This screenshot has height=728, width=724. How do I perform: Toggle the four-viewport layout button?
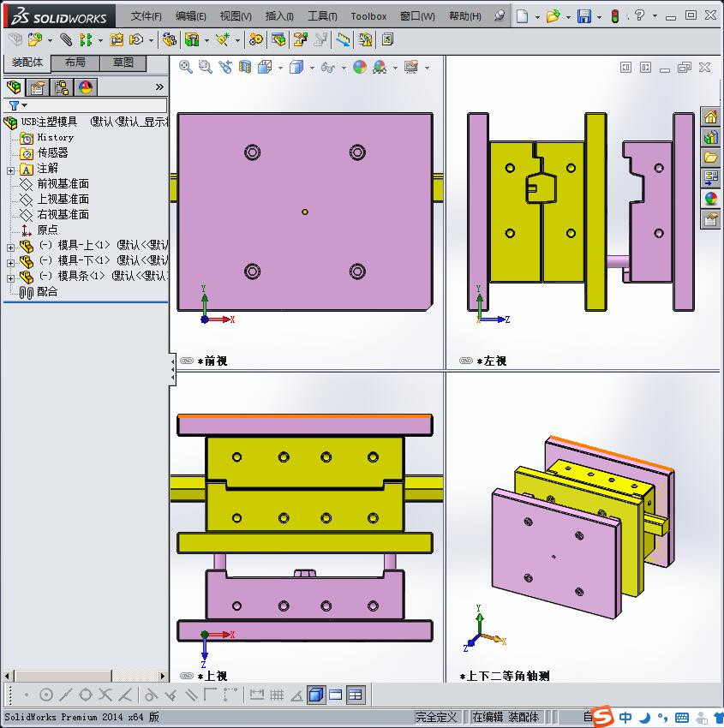coord(356,695)
